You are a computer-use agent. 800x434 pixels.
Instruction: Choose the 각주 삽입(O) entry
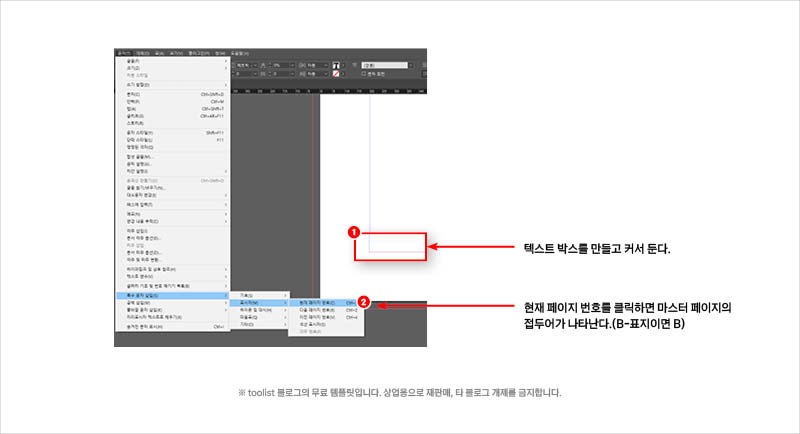pos(172,231)
